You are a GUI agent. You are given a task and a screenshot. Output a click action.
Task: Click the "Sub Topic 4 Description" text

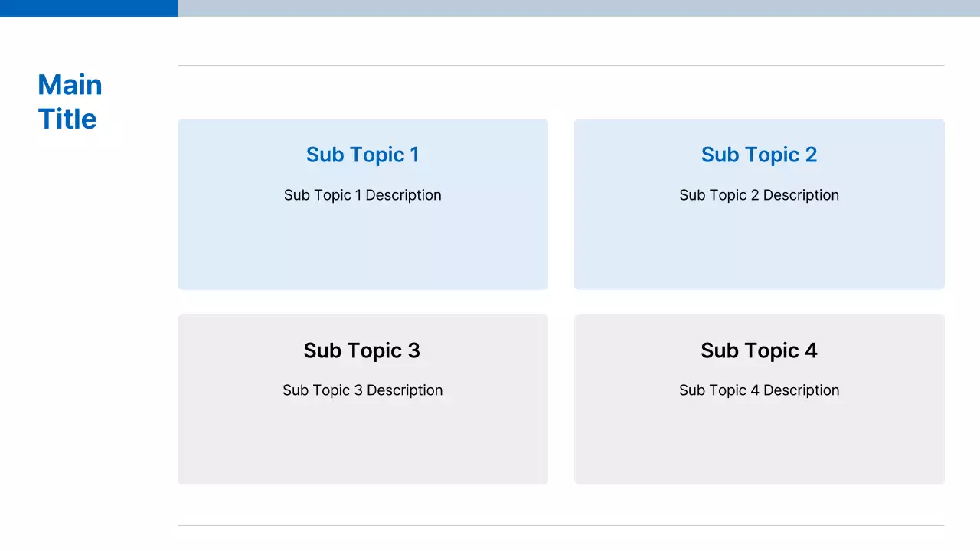[x=759, y=390]
